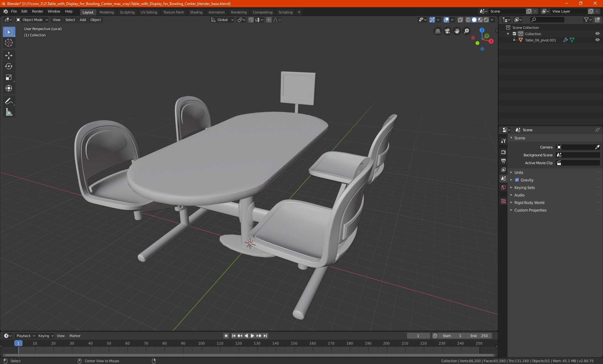This screenshot has width=603, height=364.
Task: Activate the Scale tool
Action: [x=9, y=77]
